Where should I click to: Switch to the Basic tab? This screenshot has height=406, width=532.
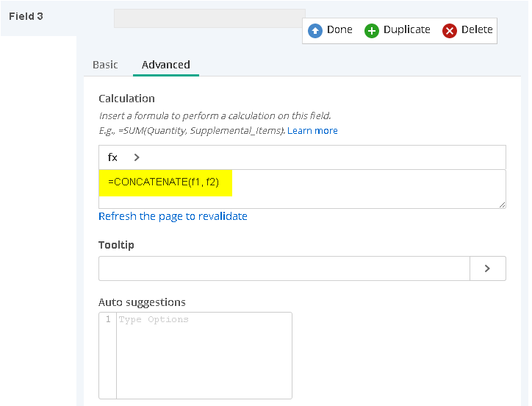(x=105, y=65)
